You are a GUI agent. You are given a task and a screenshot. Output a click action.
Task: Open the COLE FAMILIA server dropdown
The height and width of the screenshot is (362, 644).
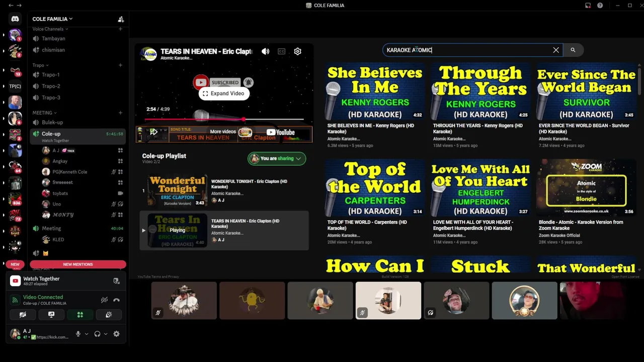coord(53,19)
